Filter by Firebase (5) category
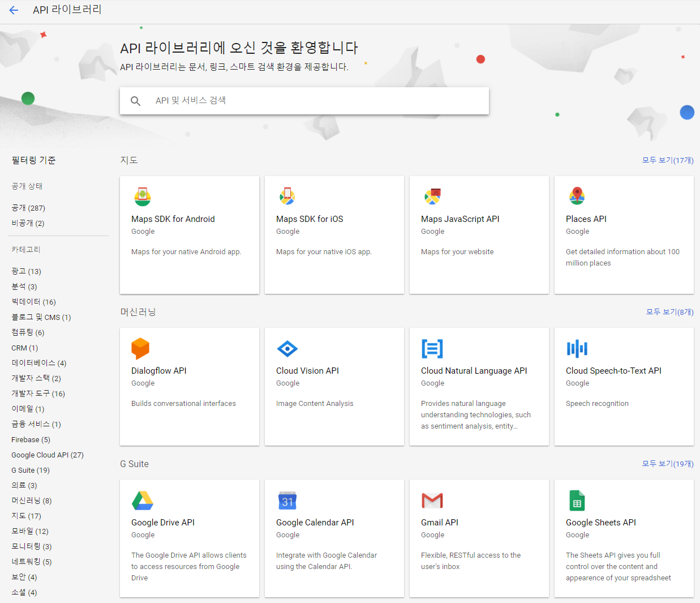700x603 pixels. (31, 439)
